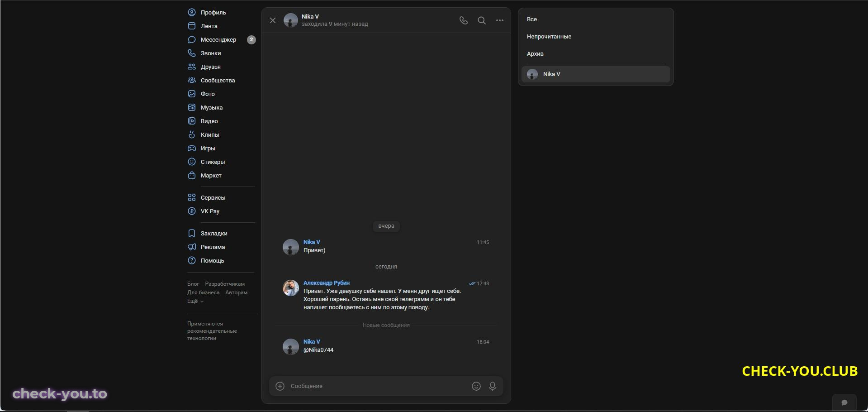Screen dimensions: 868x412
Task: Open Видео video icon
Action: [x=192, y=121]
